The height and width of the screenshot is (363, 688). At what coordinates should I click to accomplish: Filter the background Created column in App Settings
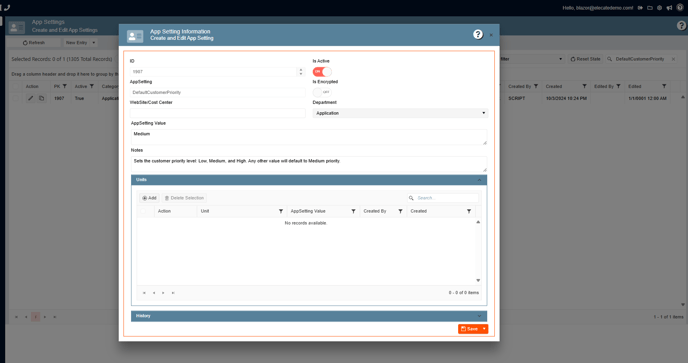click(584, 86)
